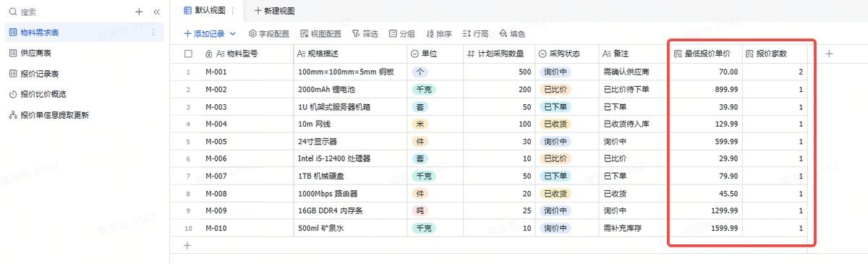Image resolution: width=868 pixels, height=264 pixels.
Task: Tick the select-all checkbox in the header
Action: (x=189, y=54)
